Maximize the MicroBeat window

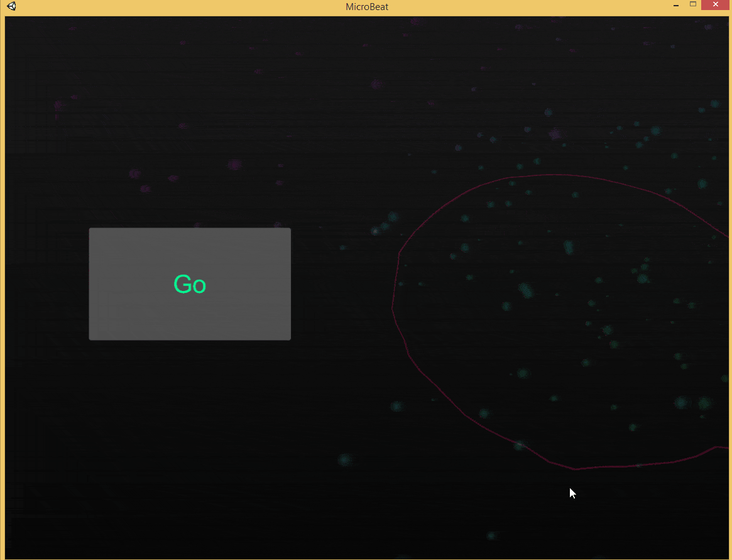(693, 4)
